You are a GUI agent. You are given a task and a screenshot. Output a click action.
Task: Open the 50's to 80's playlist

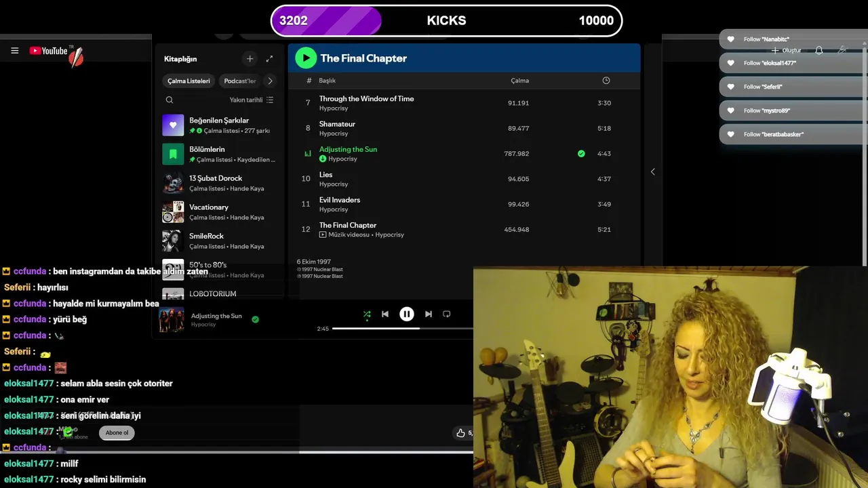pos(220,270)
